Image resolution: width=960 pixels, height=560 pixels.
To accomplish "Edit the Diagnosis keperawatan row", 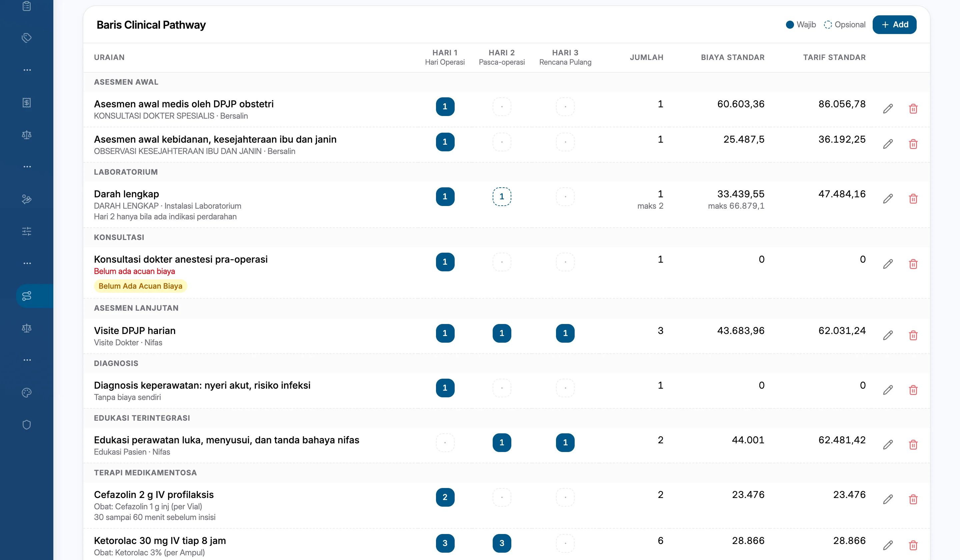I will point(888,390).
